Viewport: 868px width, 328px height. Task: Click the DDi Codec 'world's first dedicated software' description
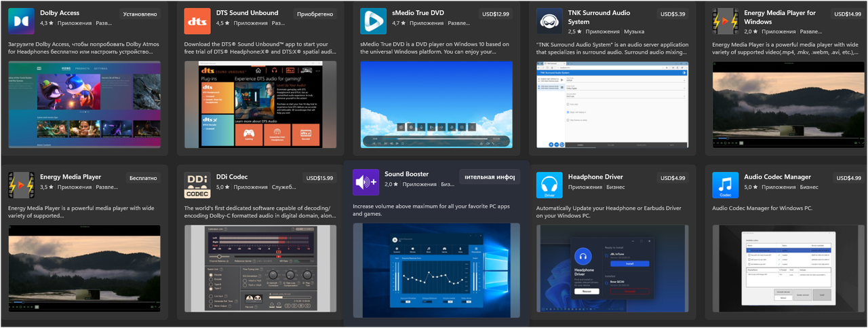click(x=260, y=212)
